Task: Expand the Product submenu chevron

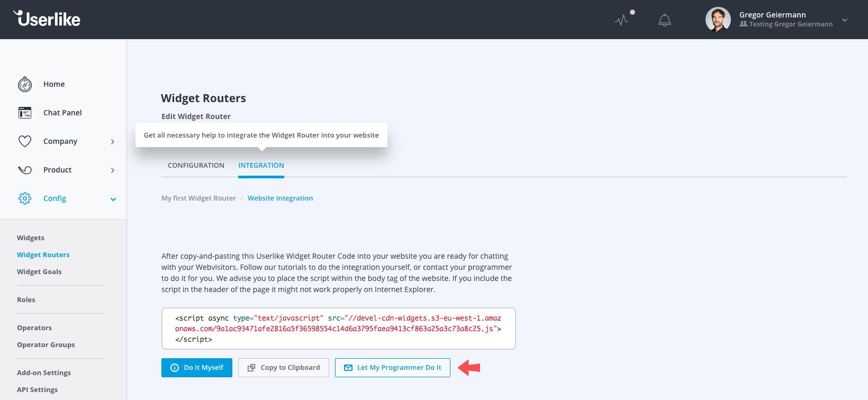Action: (x=113, y=170)
